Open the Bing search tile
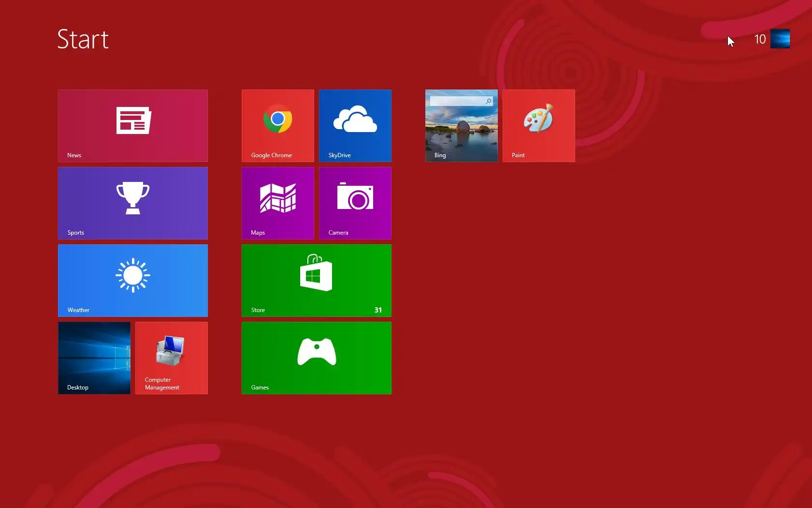This screenshot has height=508, width=812. 462,126
